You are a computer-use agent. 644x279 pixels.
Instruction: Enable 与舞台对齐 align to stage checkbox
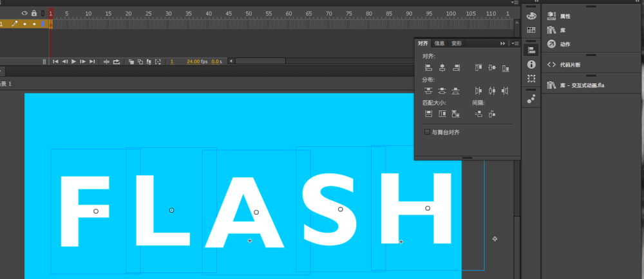pyautogui.click(x=427, y=132)
